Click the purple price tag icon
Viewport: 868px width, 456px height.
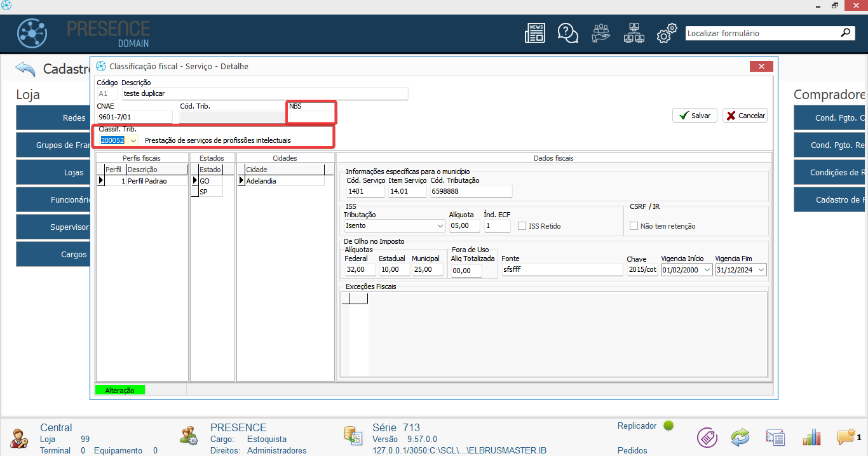[707, 437]
